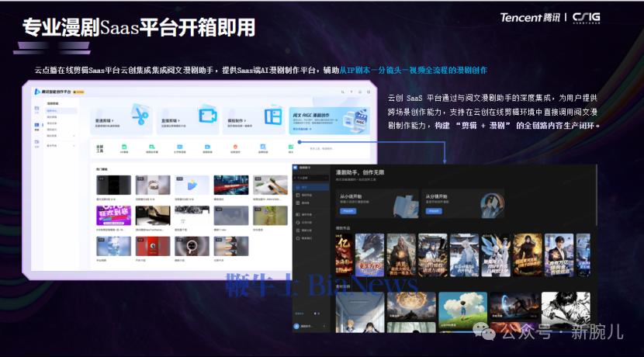Select the highlighted home item in the dark sidebar
The width and height of the screenshot is (644, 357).
(x=311, y=187)
